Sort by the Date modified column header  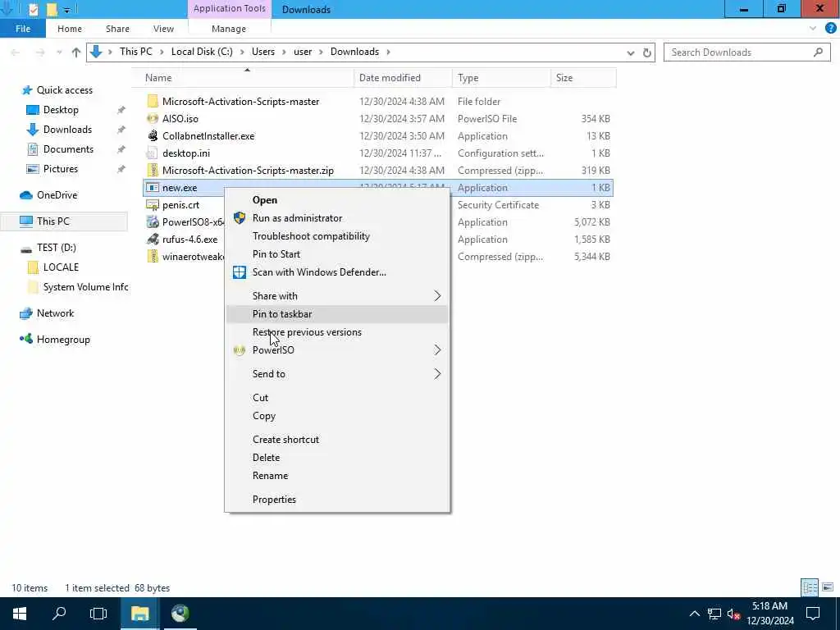click(403, 78)
